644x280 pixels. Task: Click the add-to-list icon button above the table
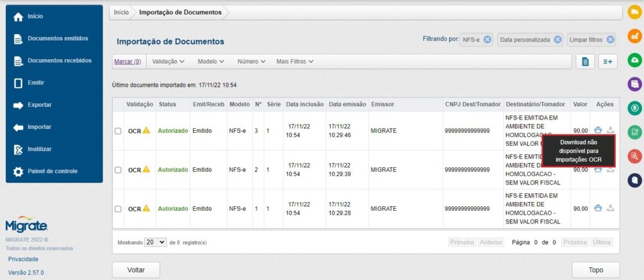pos(608,61)
